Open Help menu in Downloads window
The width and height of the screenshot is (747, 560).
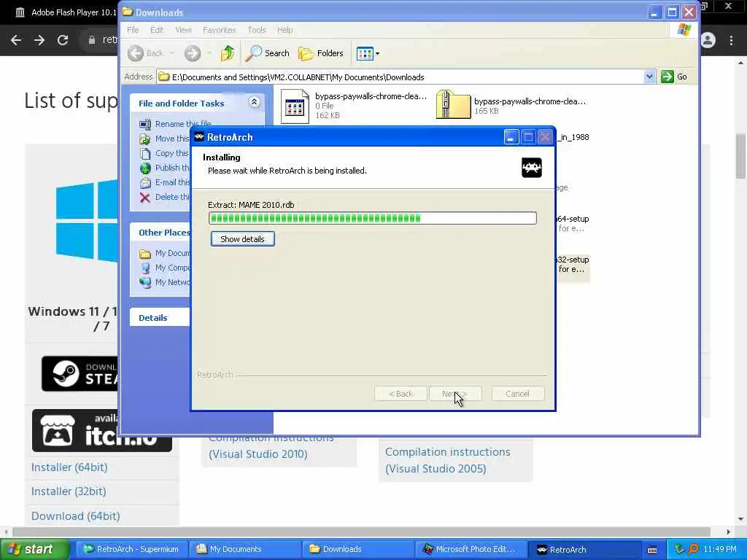[285, 30]
